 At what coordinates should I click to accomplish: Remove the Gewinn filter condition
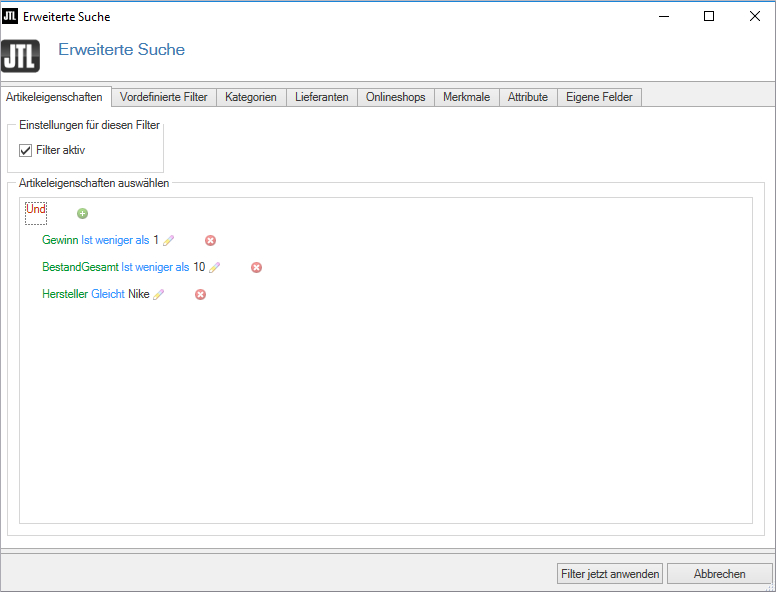tap(210, 240)
